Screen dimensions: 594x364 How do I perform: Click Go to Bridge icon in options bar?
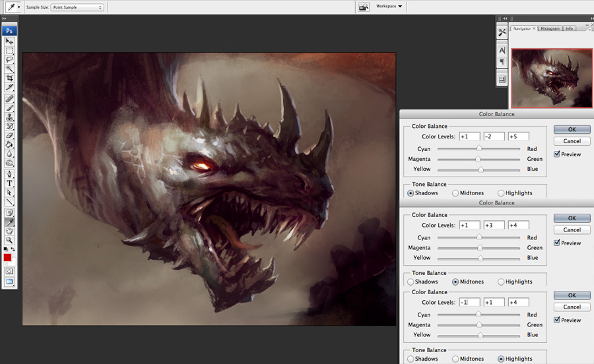[x=363, y=7]
